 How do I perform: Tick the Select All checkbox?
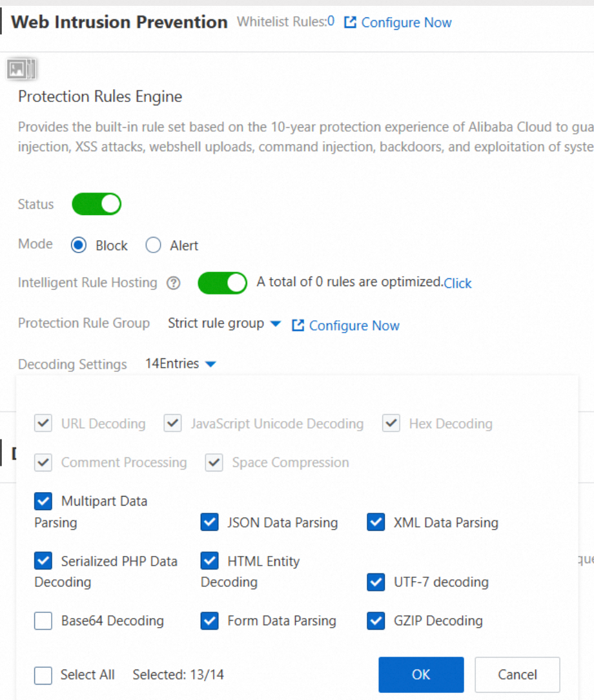[43, 675]
